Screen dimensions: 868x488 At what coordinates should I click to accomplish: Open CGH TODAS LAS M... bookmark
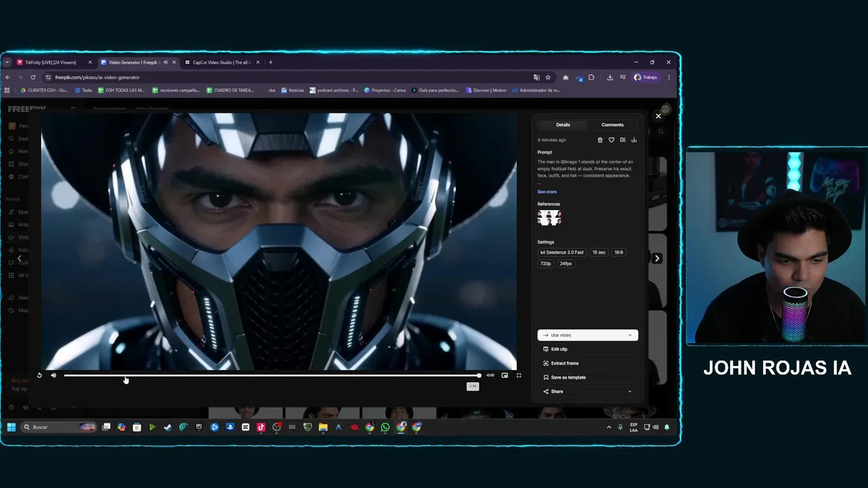121,90
